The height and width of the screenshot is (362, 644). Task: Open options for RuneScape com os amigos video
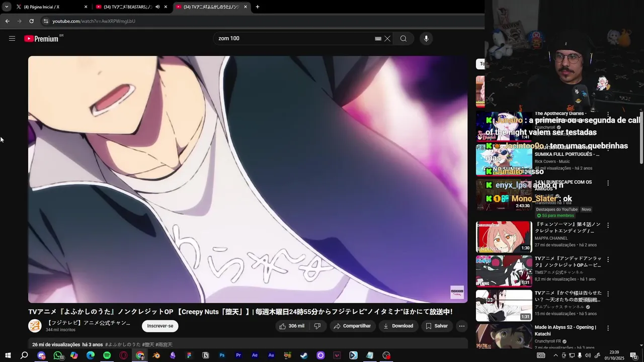pos(608,183)
